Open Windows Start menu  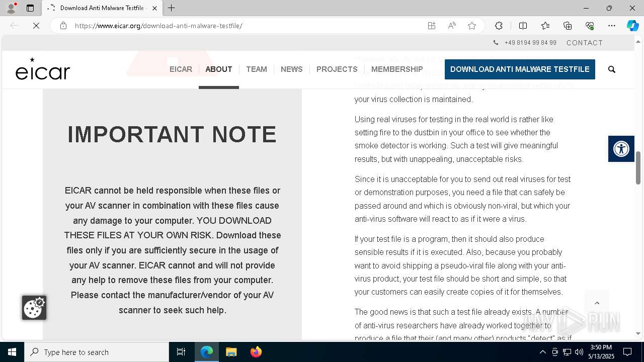[x=12, y=352]
